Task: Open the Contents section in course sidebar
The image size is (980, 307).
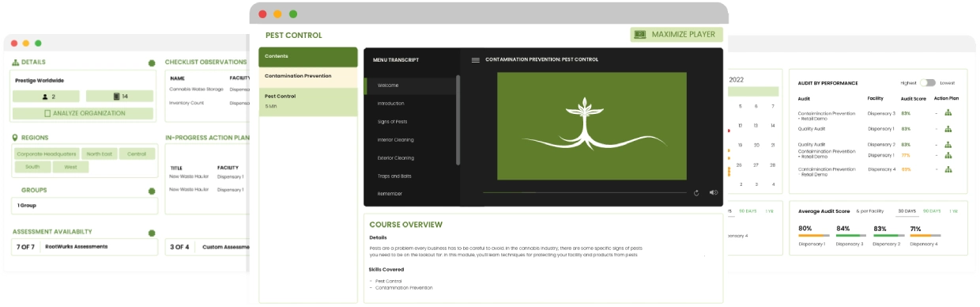Action: [308, 57]
